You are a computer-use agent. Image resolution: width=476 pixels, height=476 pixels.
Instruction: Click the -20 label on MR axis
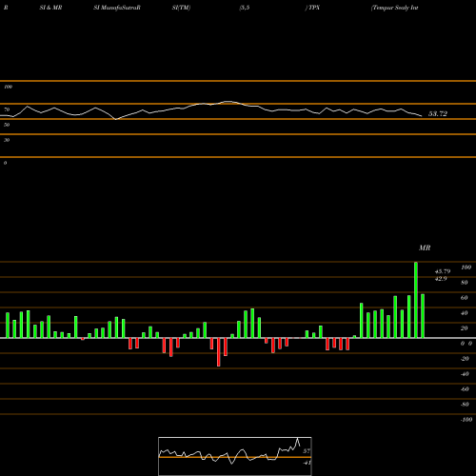pyautogui.click(x=465, y=359)
